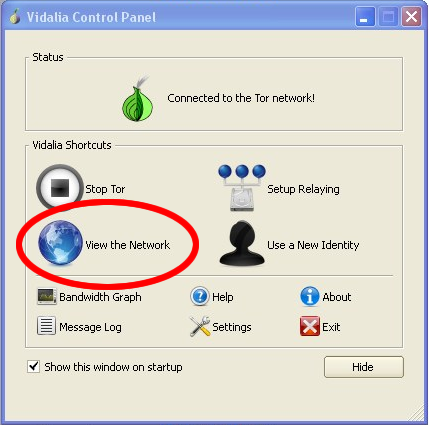429x425 pixels.
Task: Minimize the Vidalia Control Panel window
Action: click(x=365, y=17)
